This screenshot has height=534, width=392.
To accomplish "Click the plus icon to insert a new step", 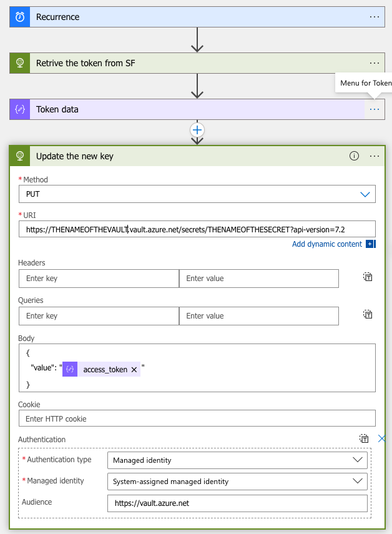I will 197,131.
